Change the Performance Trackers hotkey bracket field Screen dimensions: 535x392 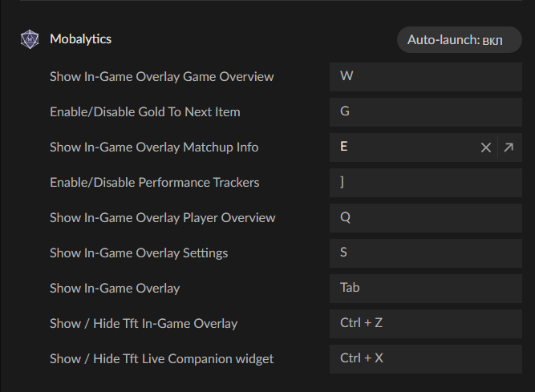pos(425,183)
